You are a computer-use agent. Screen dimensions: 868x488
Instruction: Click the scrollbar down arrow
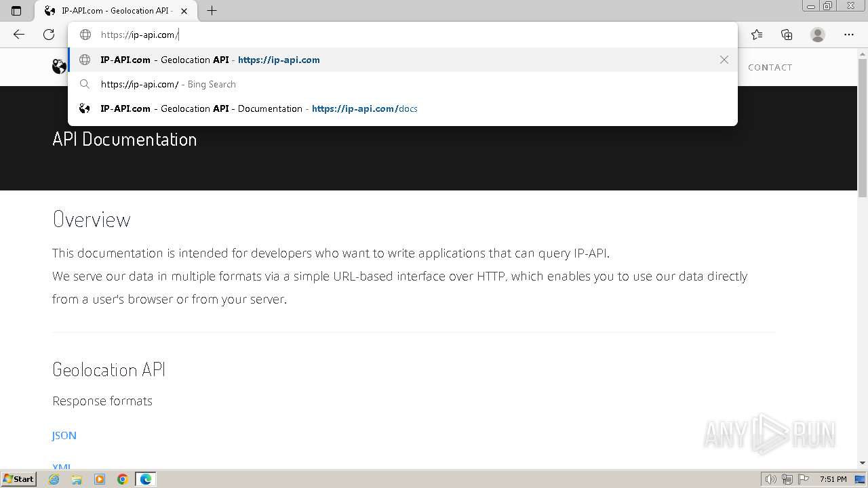click(863, 463)
